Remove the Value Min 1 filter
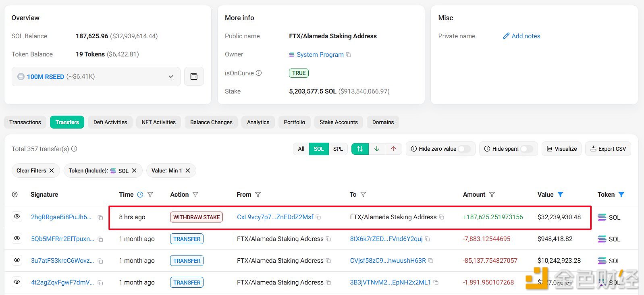644x295 pixels. point(188,170)
